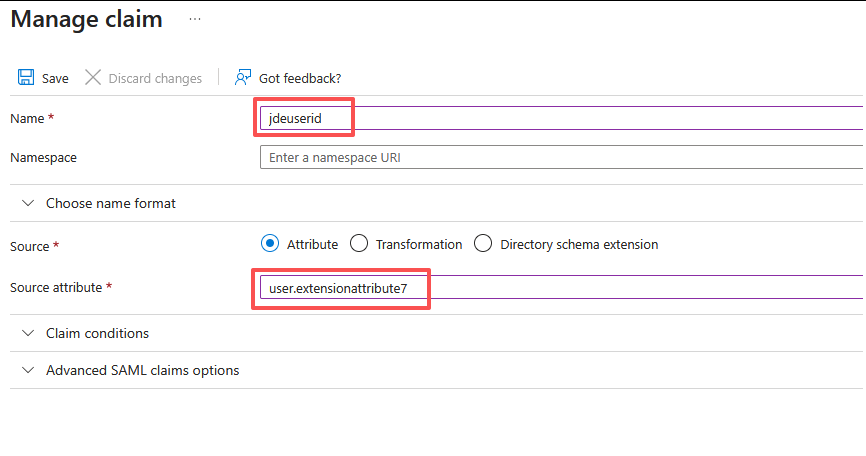This screenshot has height=456, width=866.
Task: Open the ellipsis menu beside Manage claim
Action: [x=195, y=19]
